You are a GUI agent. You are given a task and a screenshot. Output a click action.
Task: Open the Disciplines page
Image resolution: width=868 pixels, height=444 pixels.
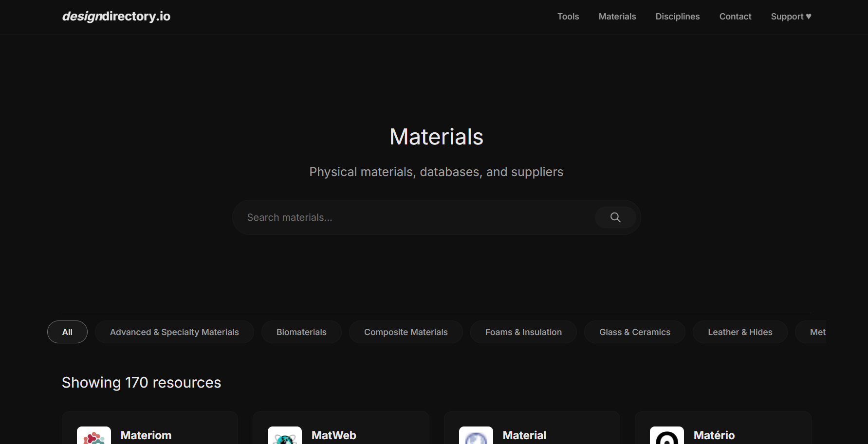(x=677, y=16)
